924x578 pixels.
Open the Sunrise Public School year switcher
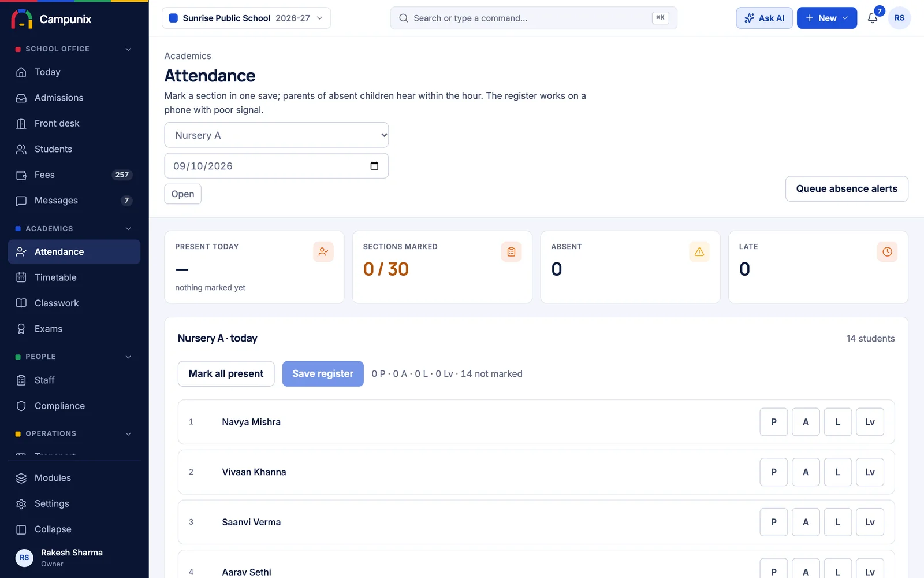tap(247, 18)
